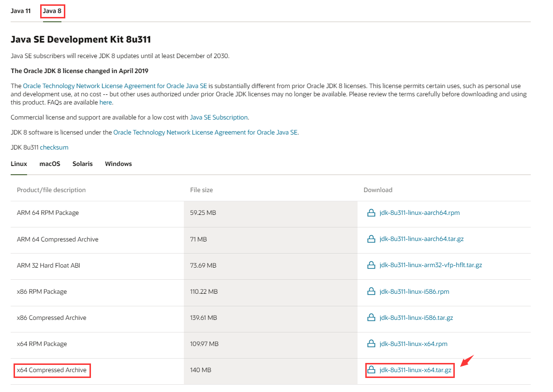Open the Linux downloads tab
The image size is (553, 392).
(x=19, y=164)
